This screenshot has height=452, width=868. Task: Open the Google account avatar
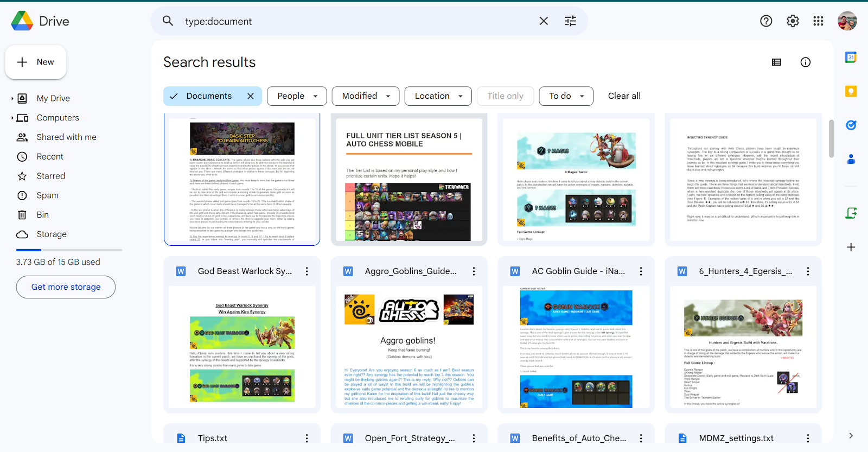[847, 21]
